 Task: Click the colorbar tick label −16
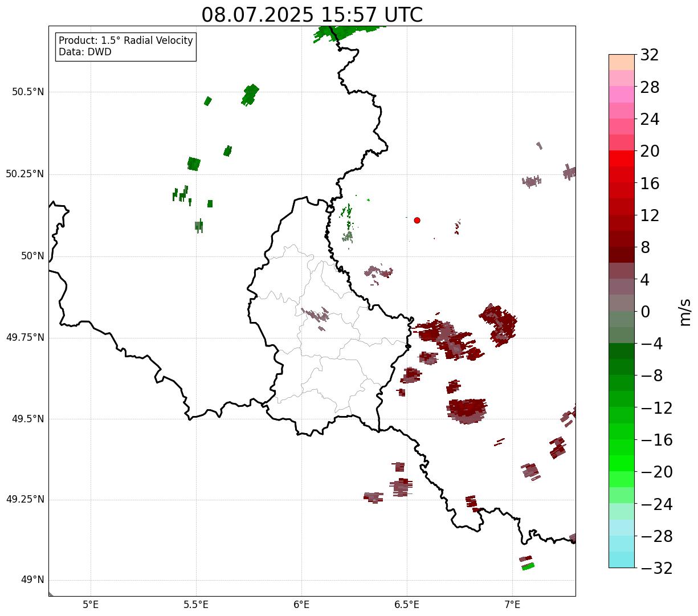pyautogui.click(x=656, y=440)
